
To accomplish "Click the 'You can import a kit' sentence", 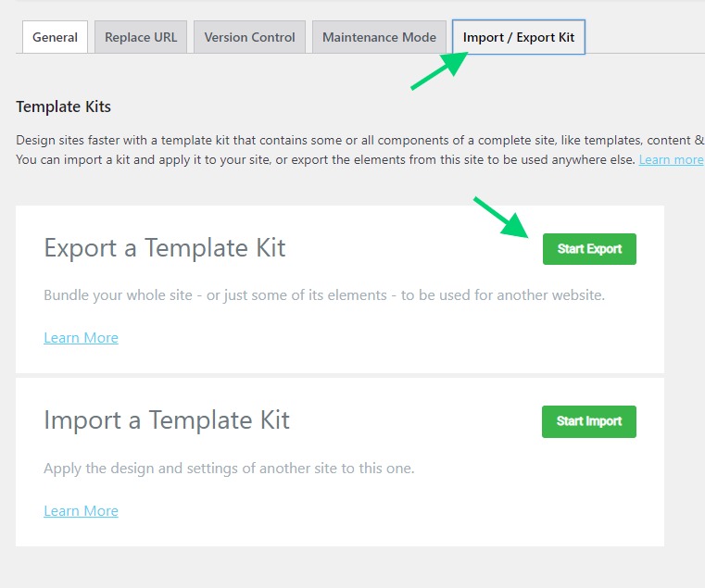I will click(x=325, y=159).
